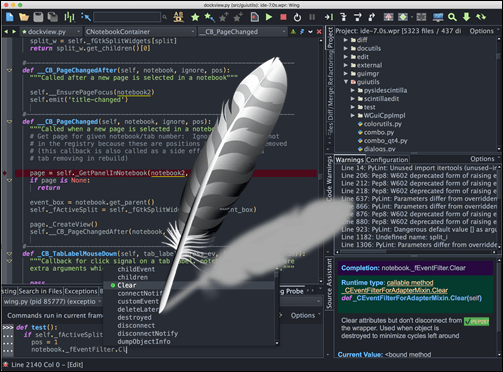Expand the pysidescintilla folder

pos(352,90)
